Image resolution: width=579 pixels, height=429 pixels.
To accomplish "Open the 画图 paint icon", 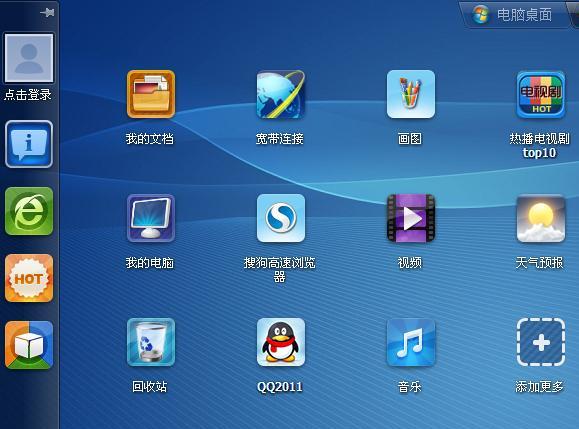I will pyautogui.click(x=411, y=94).
